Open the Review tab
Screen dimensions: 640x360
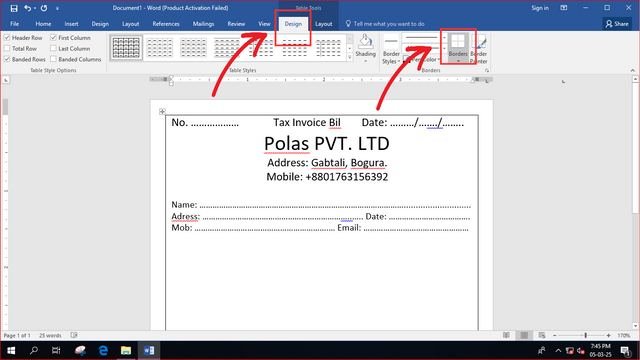click(236, 24)
